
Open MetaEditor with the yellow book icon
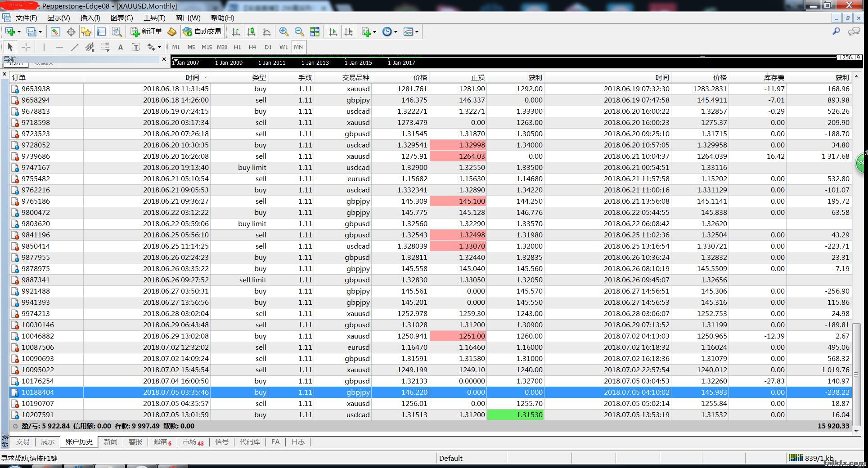pyautogui.click(x=172, y=31)
